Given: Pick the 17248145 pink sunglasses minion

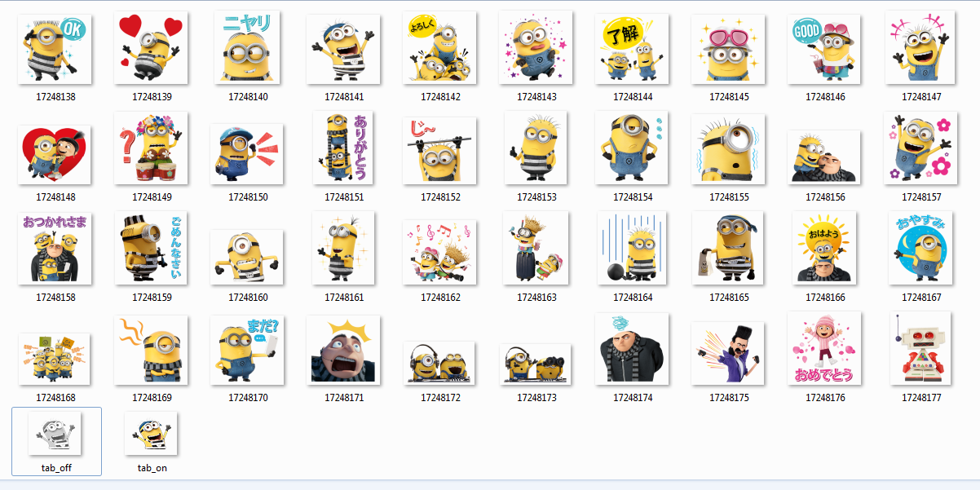Looking at the screenshot, I should 729,49.
